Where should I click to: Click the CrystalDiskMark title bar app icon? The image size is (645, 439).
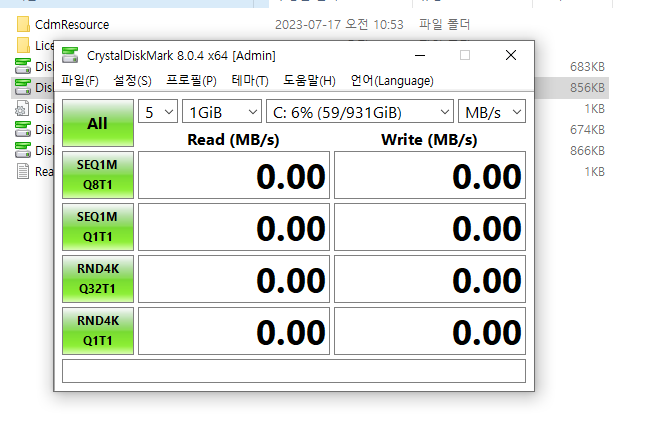tap(70, 55)
